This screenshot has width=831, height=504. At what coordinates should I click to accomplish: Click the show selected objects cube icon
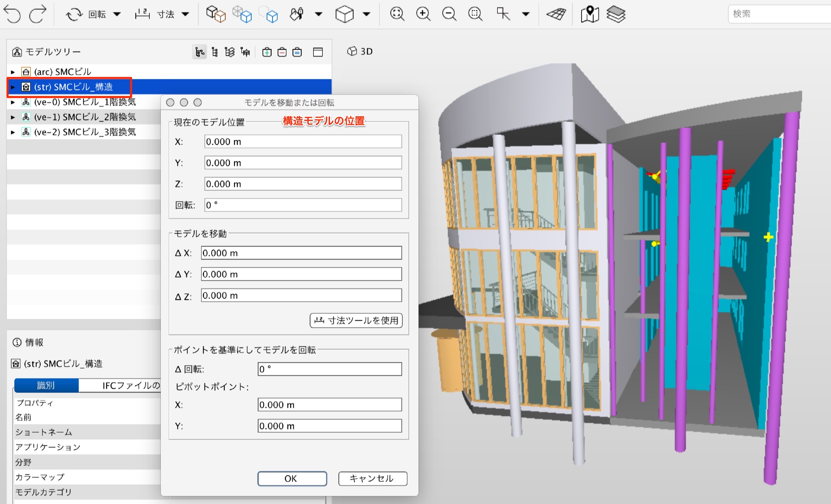point(216,14)
